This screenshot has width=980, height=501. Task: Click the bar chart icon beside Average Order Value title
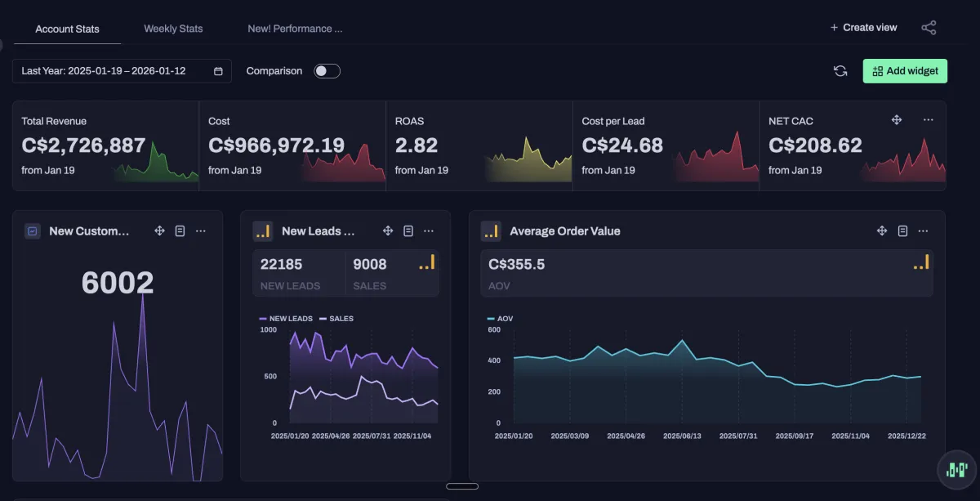click(x=491, y=231)
